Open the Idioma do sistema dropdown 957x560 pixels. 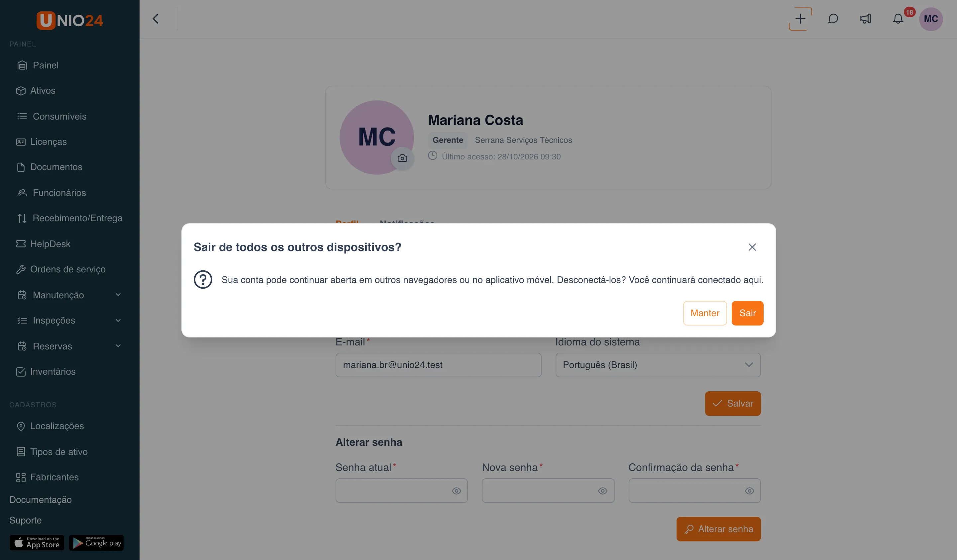pyautogui.click(x=658, y=365)
